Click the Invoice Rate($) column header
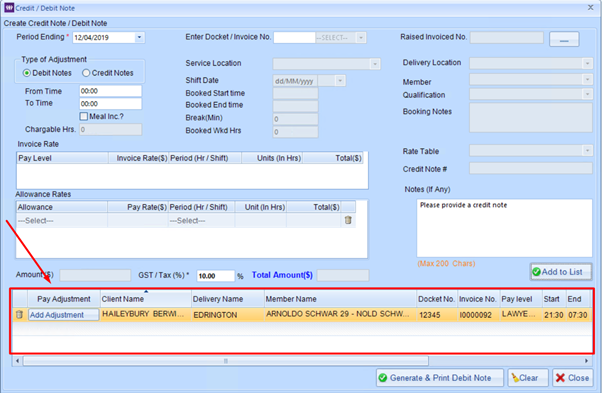 pyautogui.click(x=139, y=158)
